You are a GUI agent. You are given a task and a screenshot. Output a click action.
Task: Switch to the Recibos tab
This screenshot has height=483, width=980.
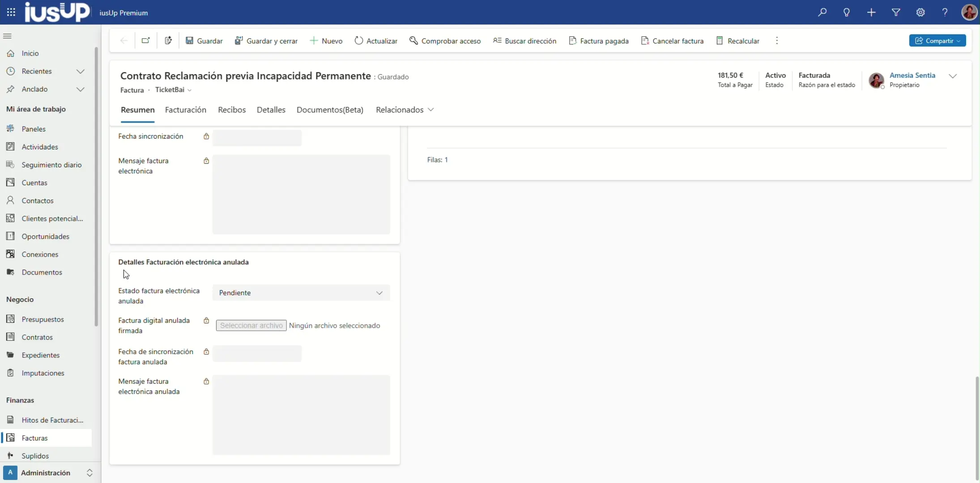[x=231, y=110]
